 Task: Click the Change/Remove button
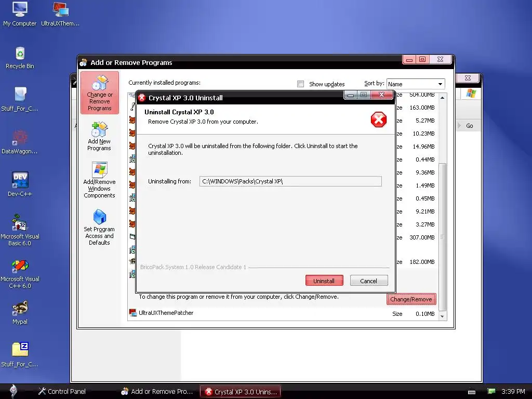411,299
